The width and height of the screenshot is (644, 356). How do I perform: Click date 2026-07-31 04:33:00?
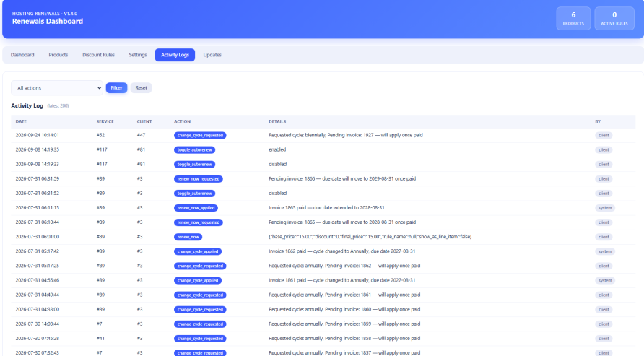pos(38,310)
